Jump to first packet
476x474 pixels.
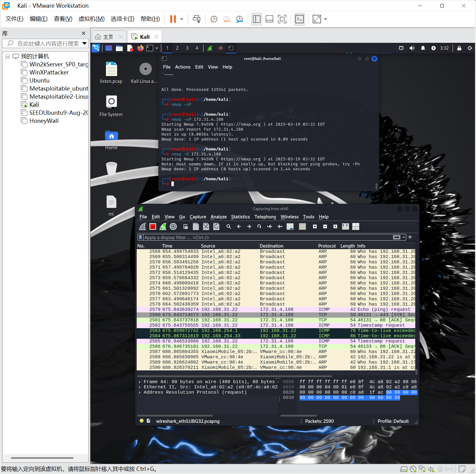click(270, 226)
